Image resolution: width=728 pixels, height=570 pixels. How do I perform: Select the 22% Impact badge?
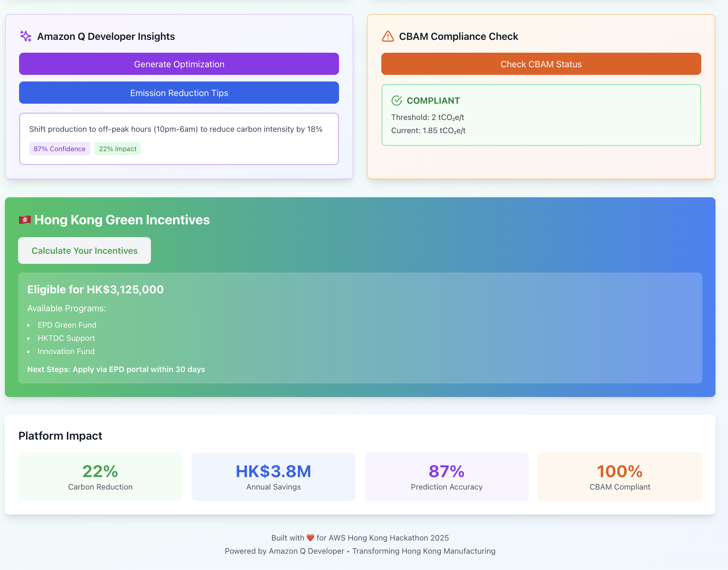(118, 149)
